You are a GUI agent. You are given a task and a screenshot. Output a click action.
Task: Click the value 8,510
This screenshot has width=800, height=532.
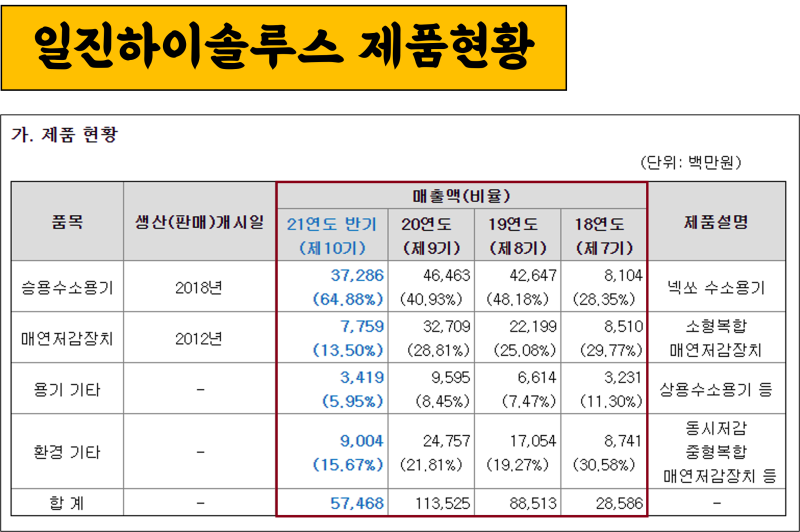[623, 326]
